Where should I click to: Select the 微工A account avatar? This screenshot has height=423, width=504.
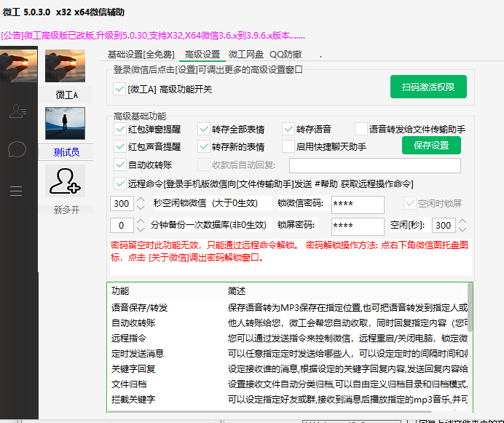[66, 66]
